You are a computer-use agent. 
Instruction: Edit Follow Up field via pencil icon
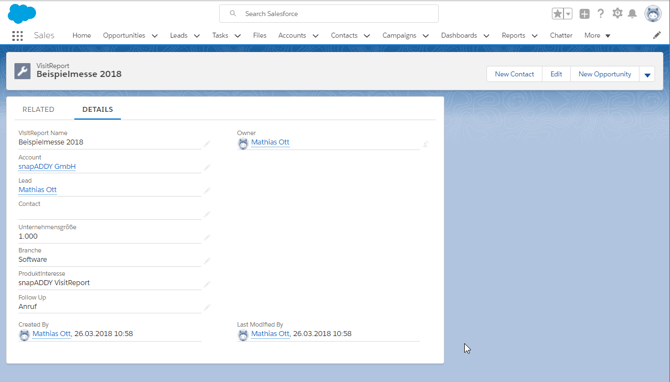[207, 307]
